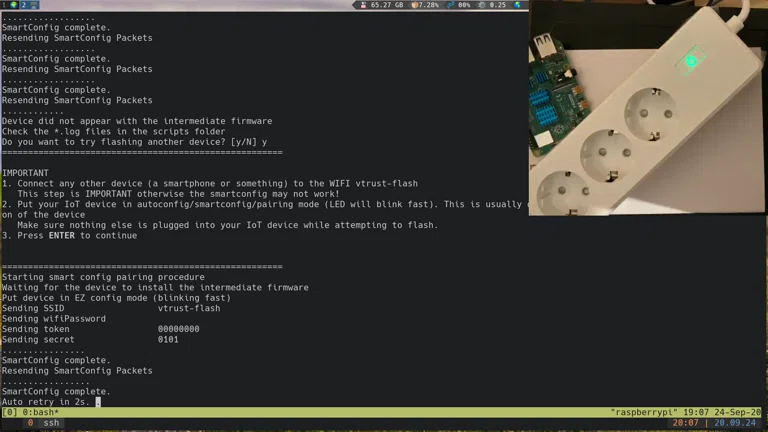Click the green glowing power button in video

pyautogui.click(x=690, y=62)
